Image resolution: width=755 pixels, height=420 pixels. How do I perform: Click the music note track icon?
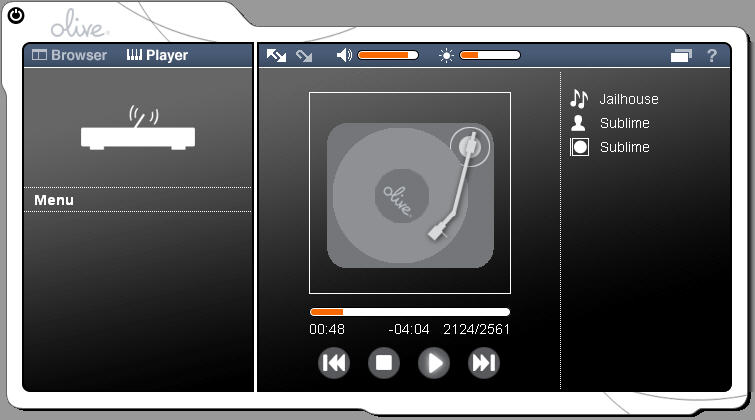[579, 99]
